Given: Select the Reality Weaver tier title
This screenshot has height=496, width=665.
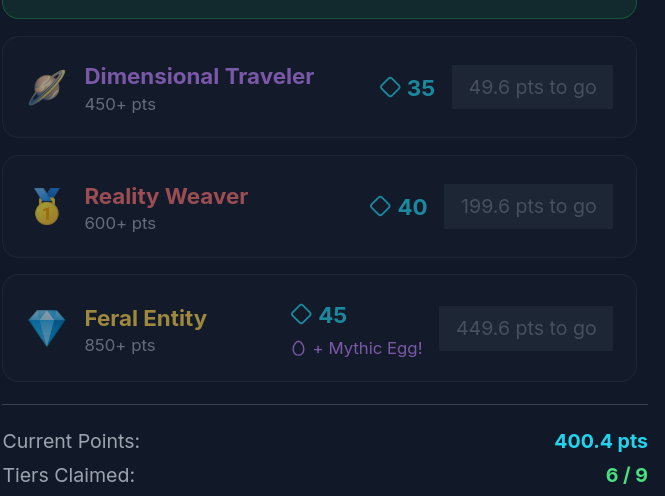Looking at the screenshot, I should coord(166,196).
